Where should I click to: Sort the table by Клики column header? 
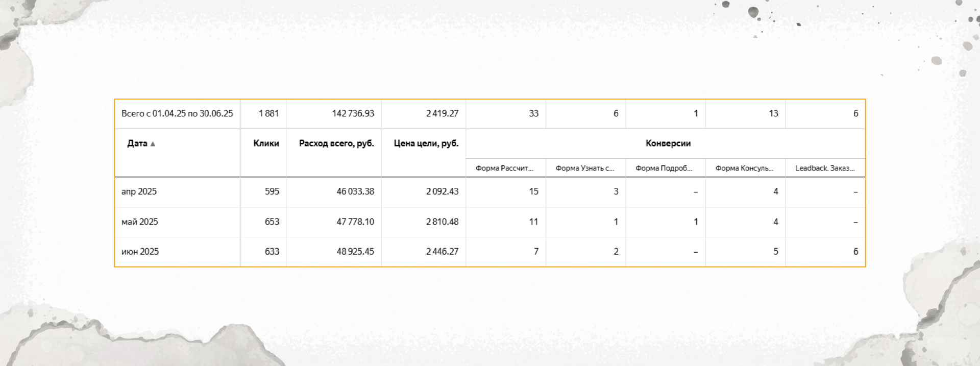(266, 143)
